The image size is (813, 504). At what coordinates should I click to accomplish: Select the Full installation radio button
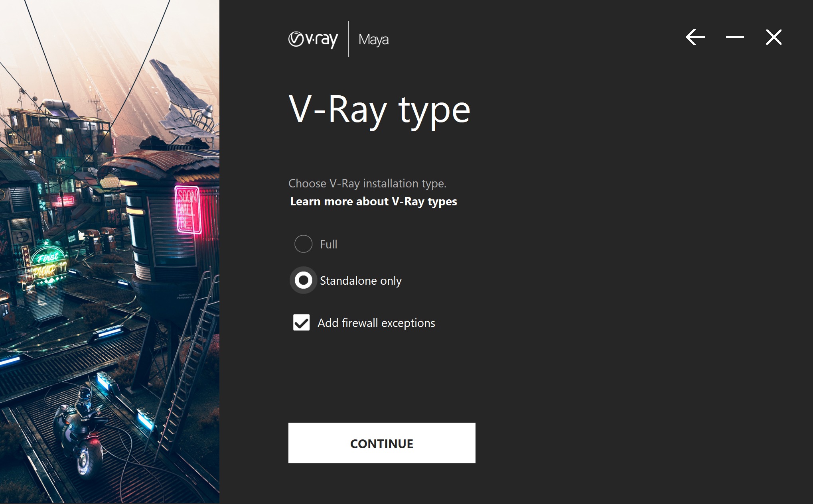pos(303,244)
